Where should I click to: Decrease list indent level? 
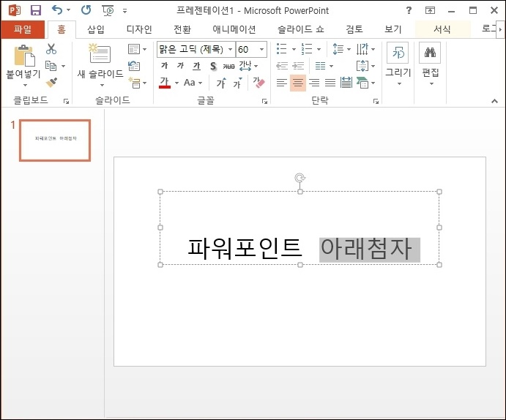282,66
